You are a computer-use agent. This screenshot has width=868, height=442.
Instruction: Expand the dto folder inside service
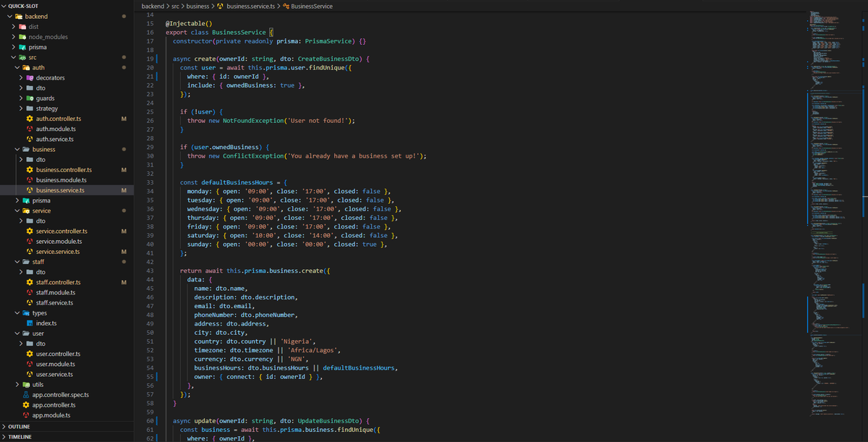coord(20,221)
